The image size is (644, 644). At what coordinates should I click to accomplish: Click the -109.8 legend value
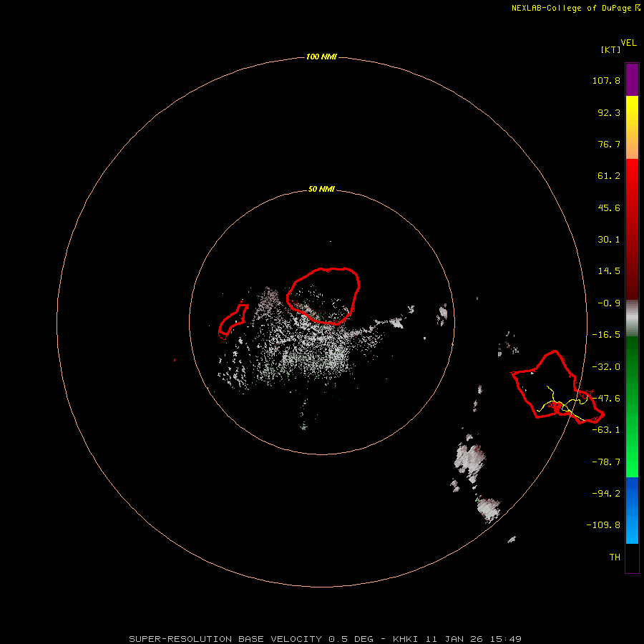[603, 525]
